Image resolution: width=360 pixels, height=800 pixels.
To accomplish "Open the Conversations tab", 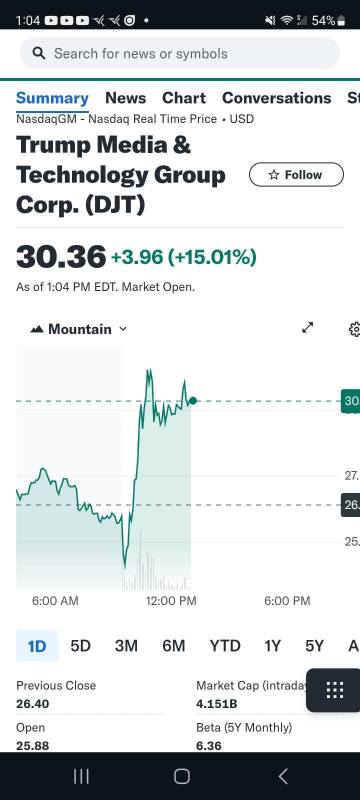I will click(276, 97).
